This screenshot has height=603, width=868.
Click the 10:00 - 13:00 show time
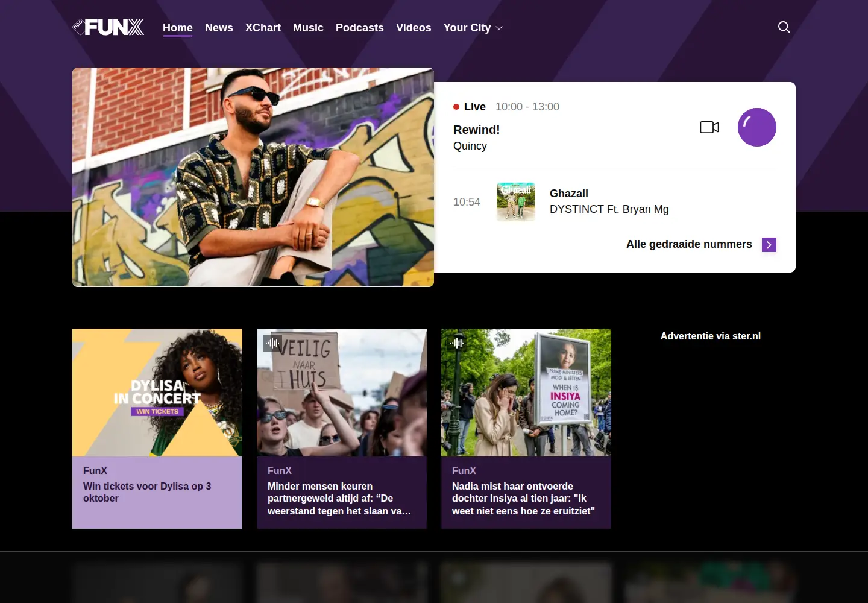click(527, 107)
